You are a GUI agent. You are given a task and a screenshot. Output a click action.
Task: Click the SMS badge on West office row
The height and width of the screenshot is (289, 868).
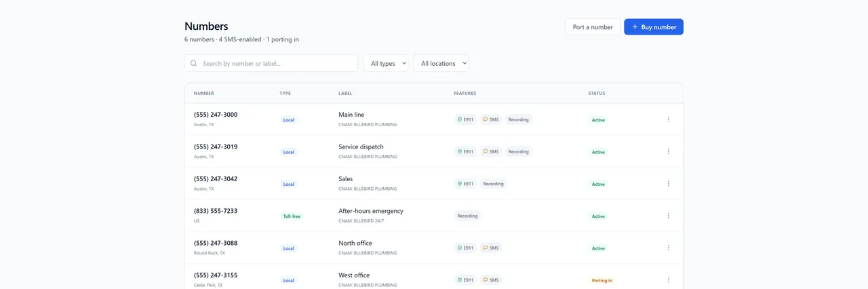491,280
